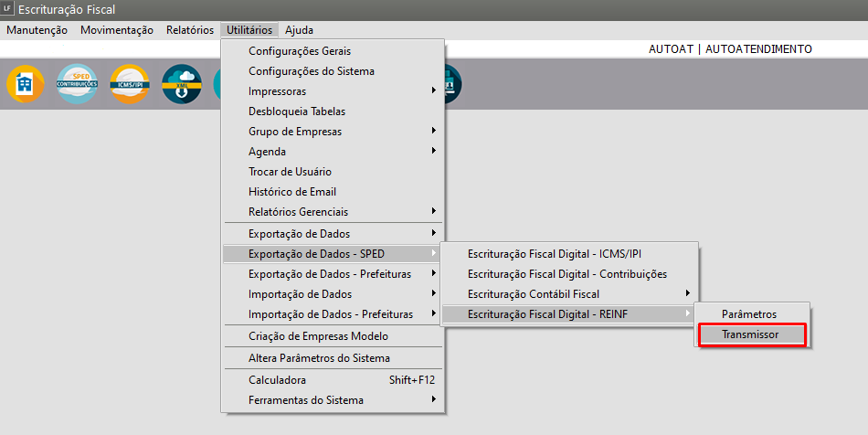Click Criação de Empresas Modelo
Image resolution: width=868 pixels, height=435 pixels.
point(318,336)
